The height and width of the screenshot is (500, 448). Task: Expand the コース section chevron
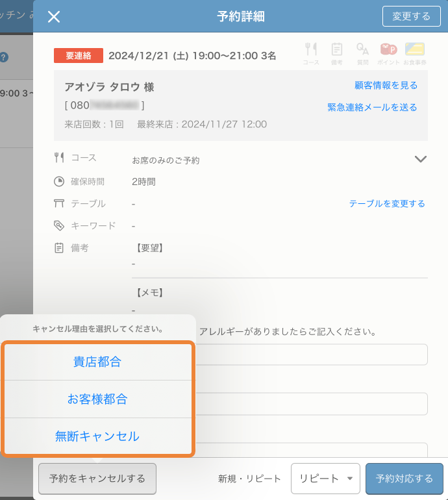tap(420, 159)
